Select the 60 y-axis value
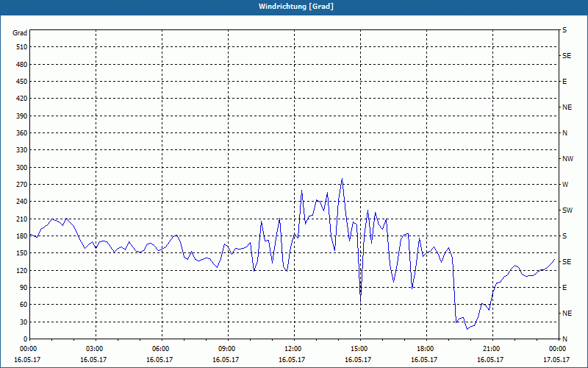 point(24,305)
